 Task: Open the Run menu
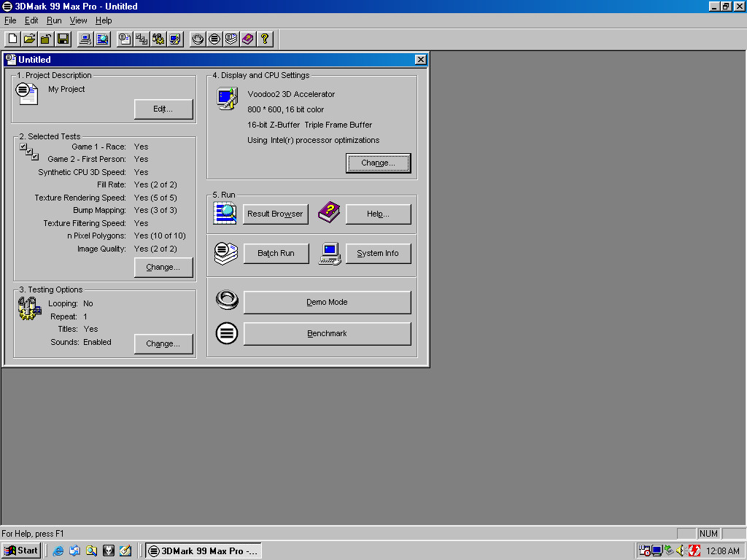[x=54, y=20]
